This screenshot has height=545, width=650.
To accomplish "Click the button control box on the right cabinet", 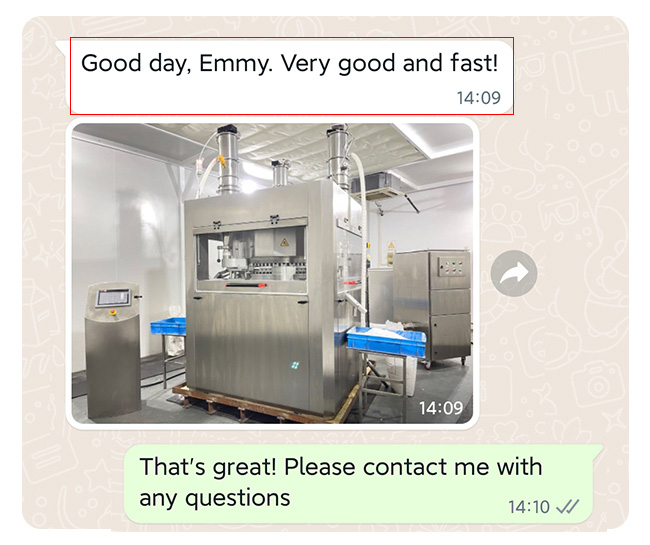I will pos(450,268).
